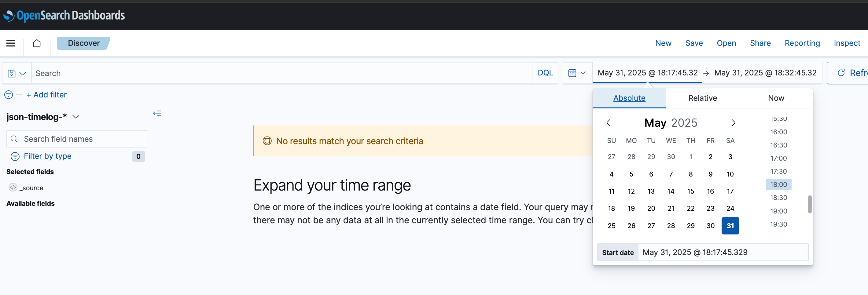This screenshot has height=295, width=868.
Task: Toggle the DQL query language switch
Action: click(545, 73)
